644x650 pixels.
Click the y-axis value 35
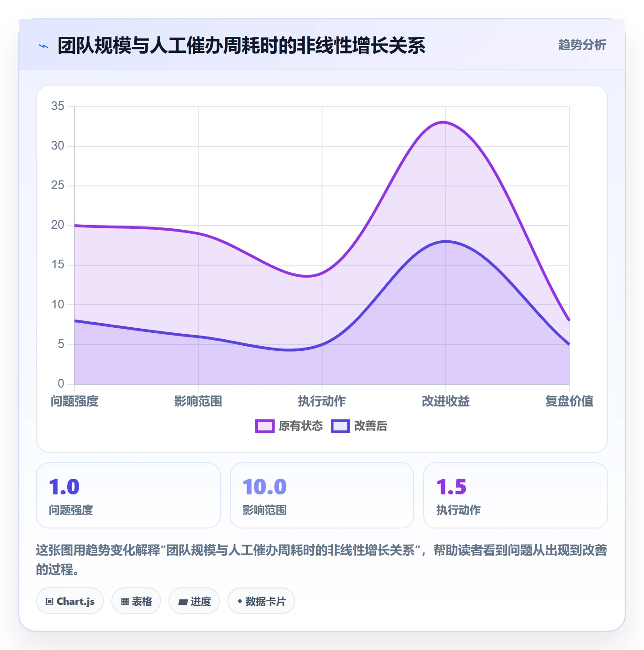[x=58, y=106]
